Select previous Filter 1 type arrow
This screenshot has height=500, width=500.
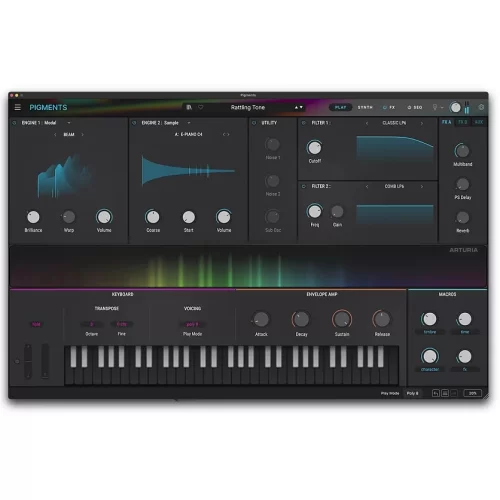pyautogui.click(x=367, y=123)
